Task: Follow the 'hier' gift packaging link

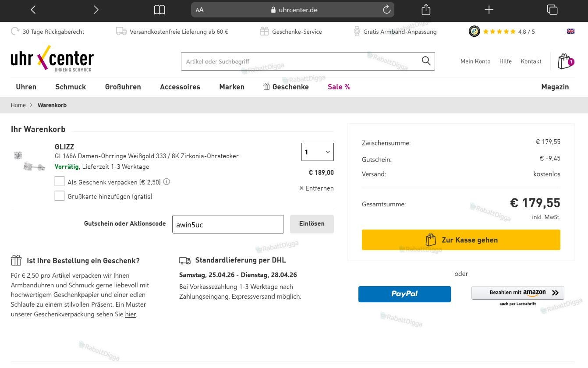Action: (x=131, y=314)
